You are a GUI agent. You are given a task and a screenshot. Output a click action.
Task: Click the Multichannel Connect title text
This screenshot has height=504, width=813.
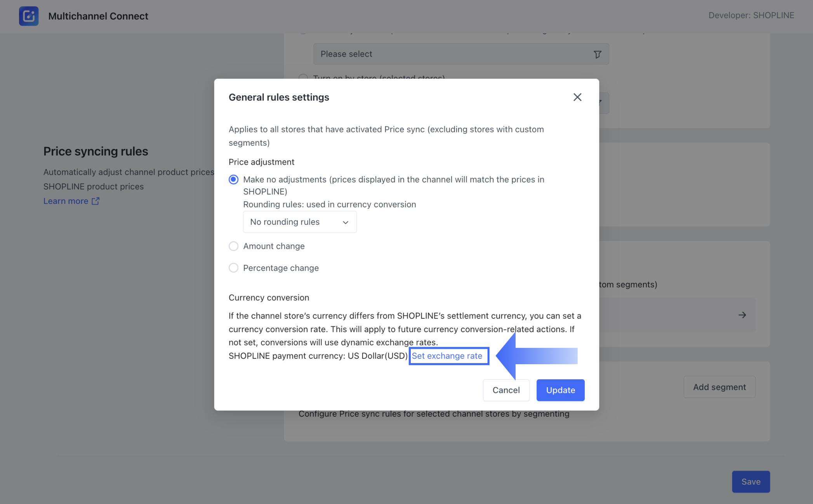[x=98, y=16]
